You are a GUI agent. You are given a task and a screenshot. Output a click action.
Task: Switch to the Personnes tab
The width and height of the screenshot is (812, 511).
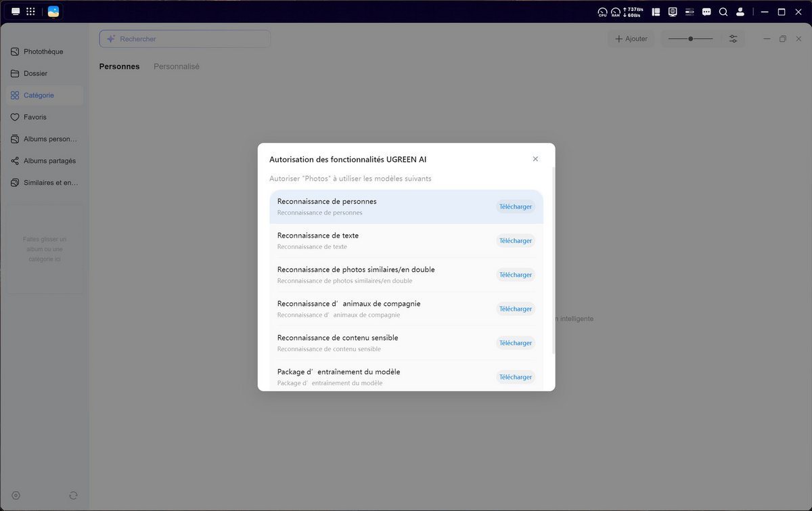[119, 66]
